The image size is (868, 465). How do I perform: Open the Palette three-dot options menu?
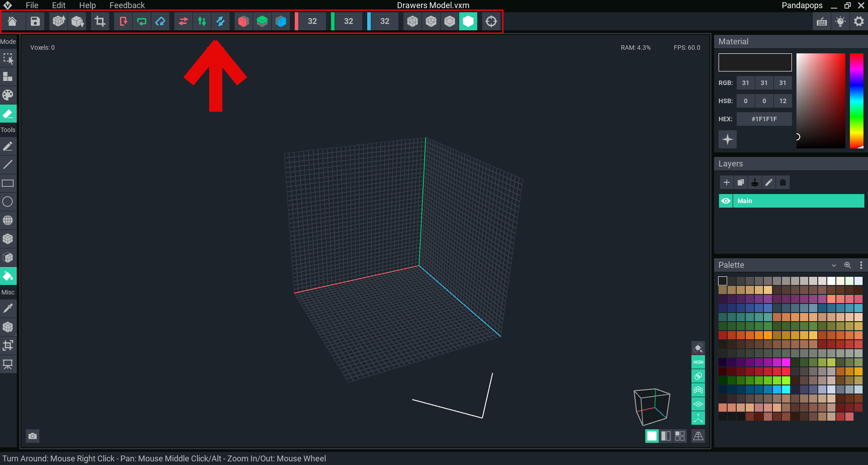pos(861,265)
